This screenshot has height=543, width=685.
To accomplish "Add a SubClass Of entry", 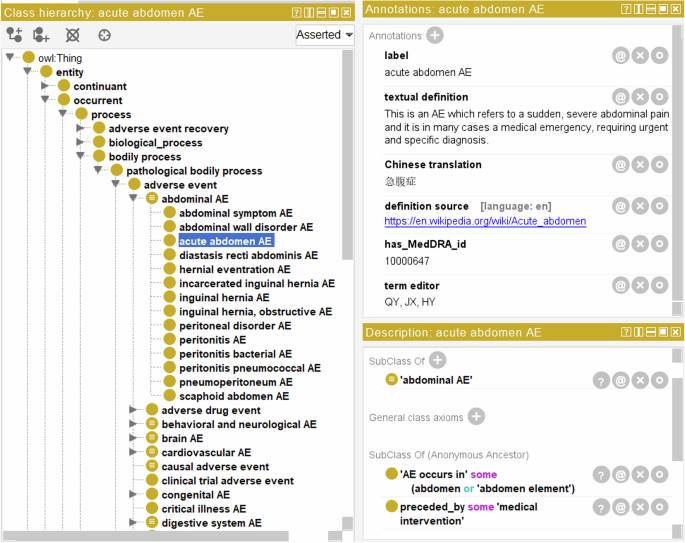I will [x=438, y=360].
